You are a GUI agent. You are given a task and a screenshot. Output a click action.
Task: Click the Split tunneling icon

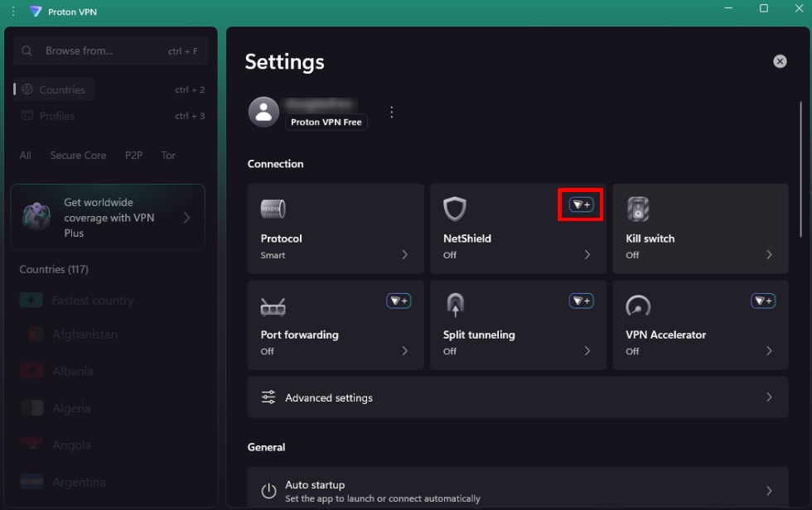point(455,305)
